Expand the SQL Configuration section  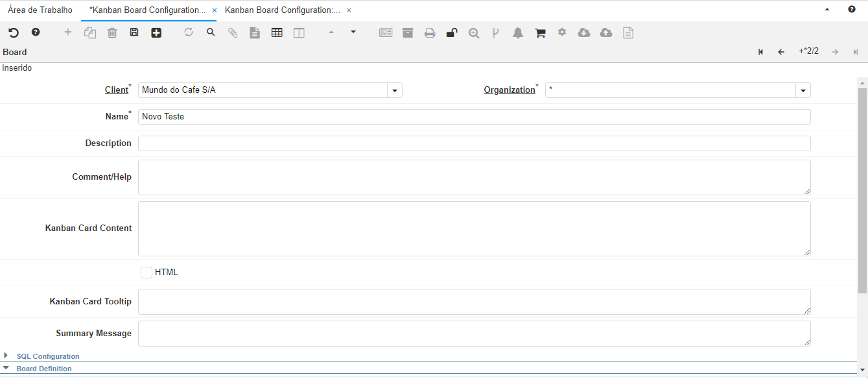[x=48, y=356]
